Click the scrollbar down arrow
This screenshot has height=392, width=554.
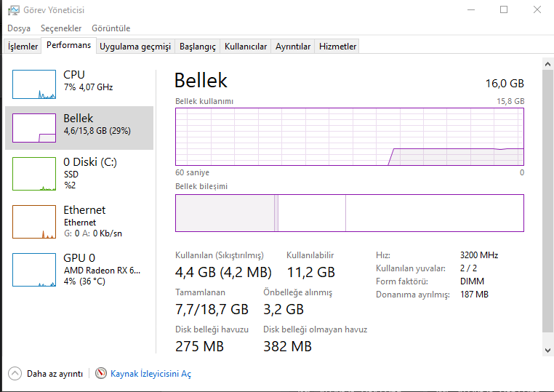pyautogui.click(x=547, y=351)
